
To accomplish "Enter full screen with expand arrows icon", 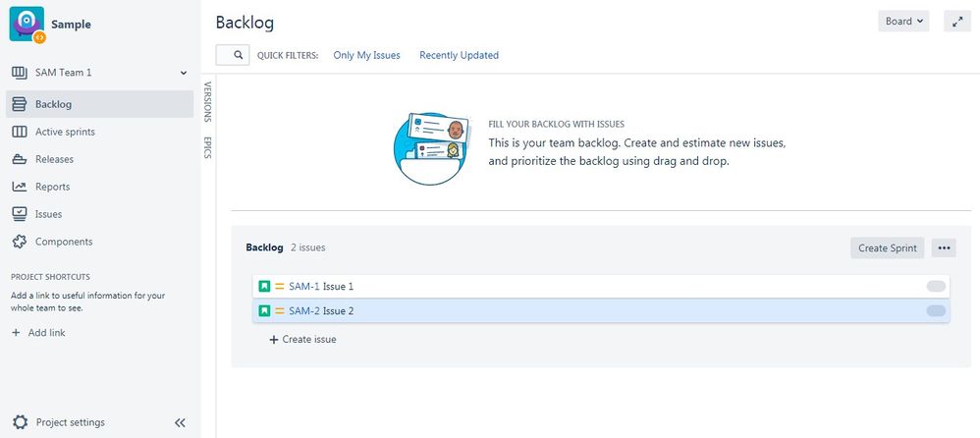I will pos(956,22).
